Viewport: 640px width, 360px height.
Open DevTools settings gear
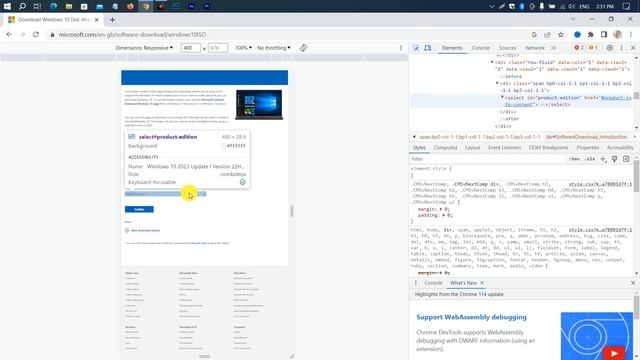click(x=610, y=48)
